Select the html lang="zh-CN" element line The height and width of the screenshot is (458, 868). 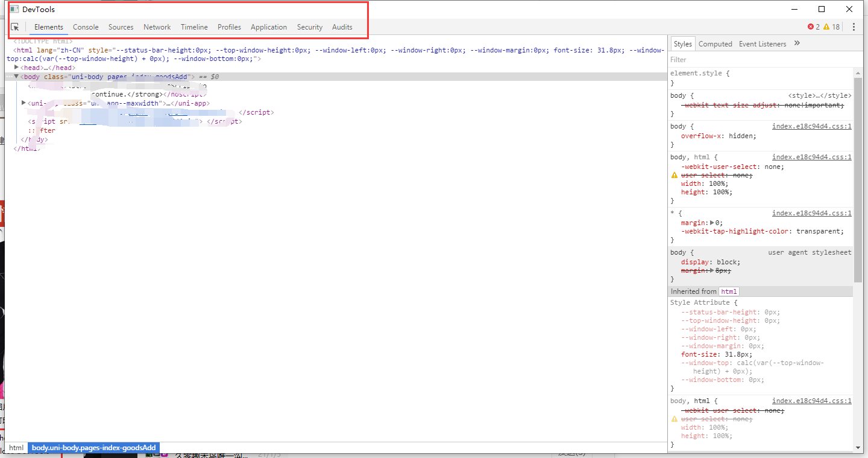[x=335, y=54]
